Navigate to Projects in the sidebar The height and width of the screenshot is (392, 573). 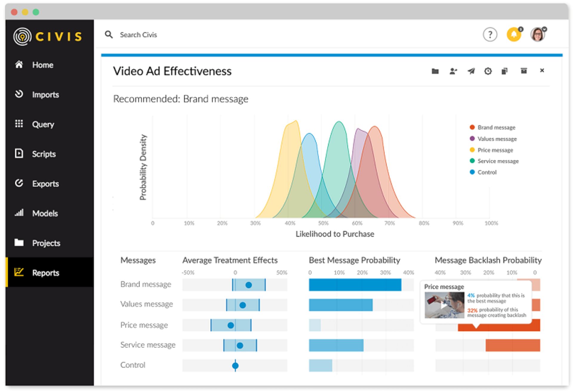click(x=46, y=243)
